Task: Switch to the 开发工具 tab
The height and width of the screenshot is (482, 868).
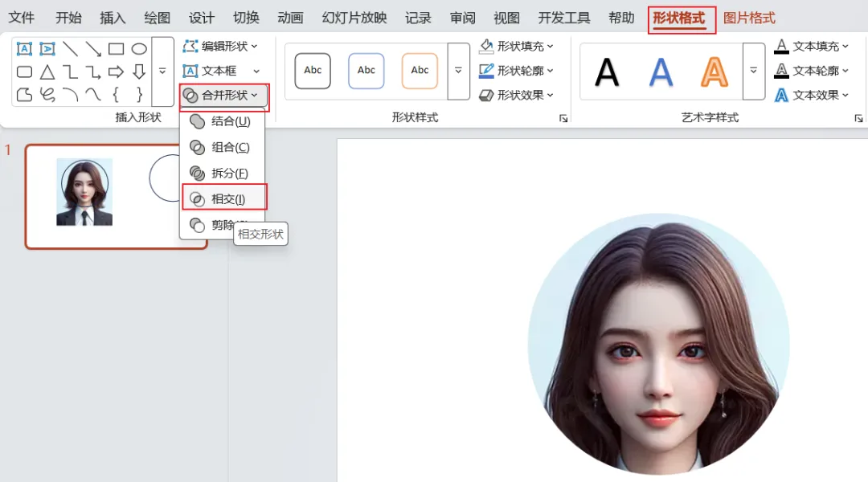Action: coord(564,18)
